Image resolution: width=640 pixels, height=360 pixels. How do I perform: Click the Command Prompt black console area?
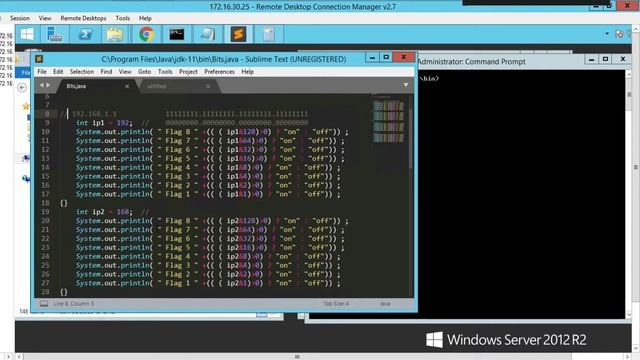(521, 194)
